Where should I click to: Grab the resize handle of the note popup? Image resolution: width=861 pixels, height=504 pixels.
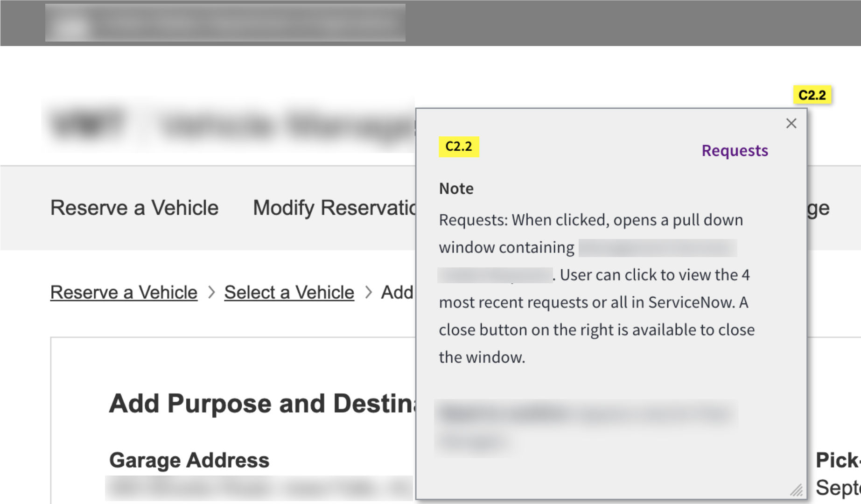[x=797, y=490]
